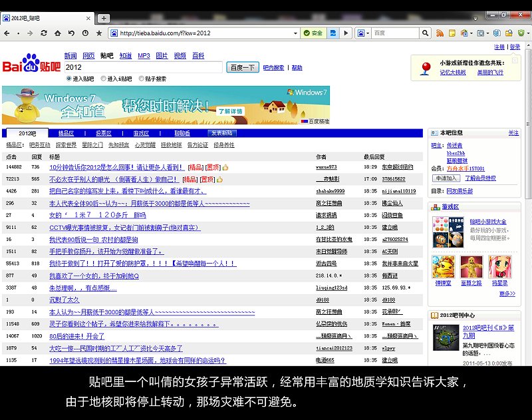The width and height of the screenshot is (532, 420).
Task: Bookmark this page with the star icon
Action: (x=99, y=33)
